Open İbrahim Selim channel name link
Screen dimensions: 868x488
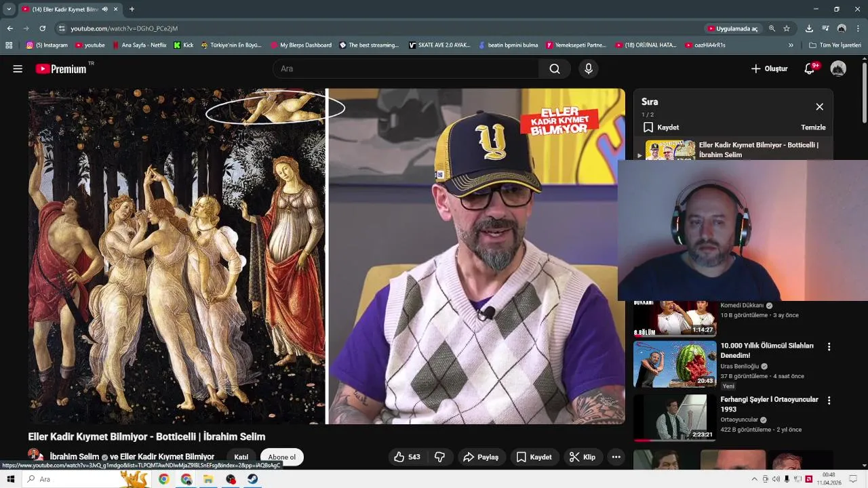tap(75, 457)
